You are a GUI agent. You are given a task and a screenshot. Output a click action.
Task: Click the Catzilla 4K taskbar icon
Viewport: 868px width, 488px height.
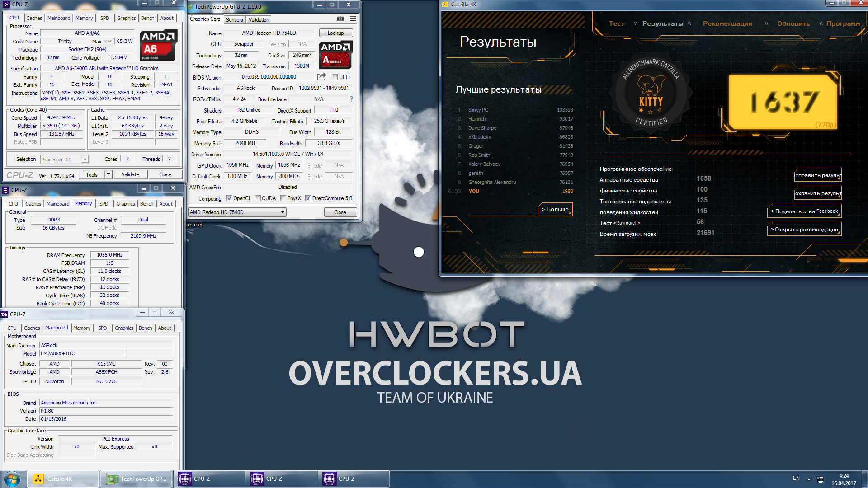[63, 479]
